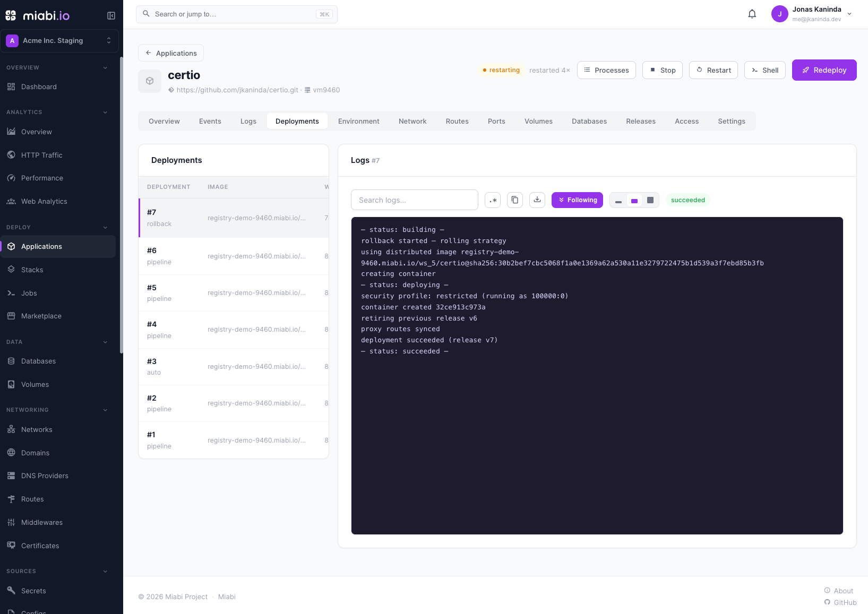Go to Stacks page
Viewport: 868px width, 614px height.
[x=58, y=270]
